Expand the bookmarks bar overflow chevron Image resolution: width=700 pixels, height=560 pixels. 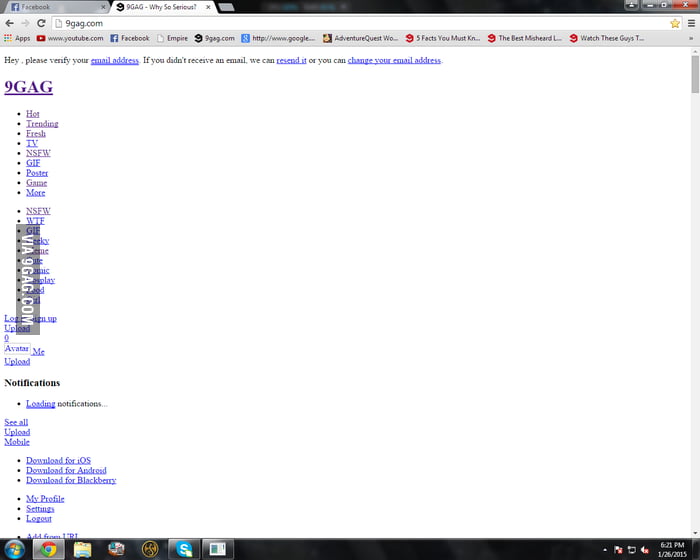691,38
